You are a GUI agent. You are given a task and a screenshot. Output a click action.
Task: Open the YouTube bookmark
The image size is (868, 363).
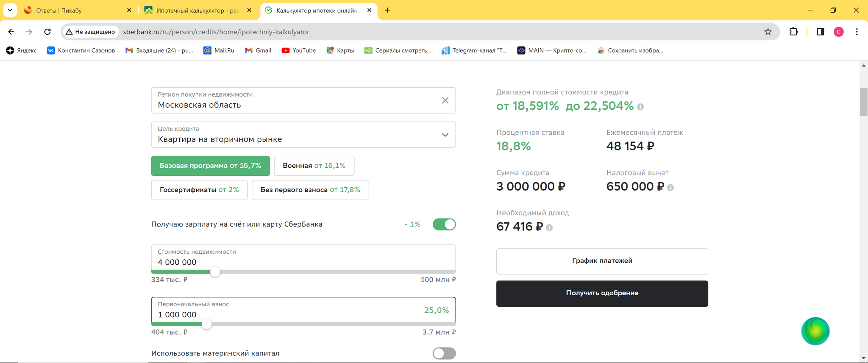pyautogui.click(x=299, y=50)
